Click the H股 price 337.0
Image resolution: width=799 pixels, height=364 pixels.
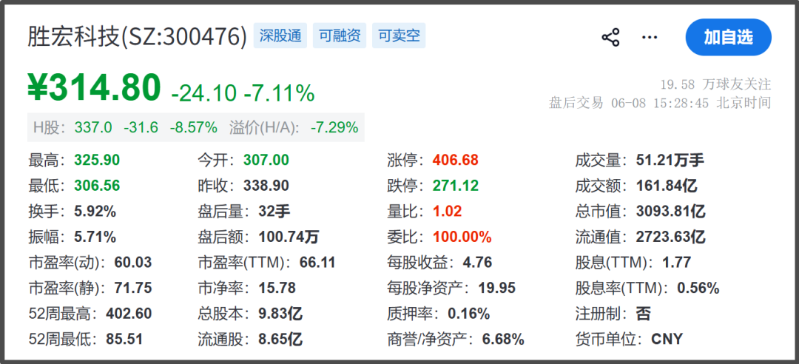pos(93,127)
